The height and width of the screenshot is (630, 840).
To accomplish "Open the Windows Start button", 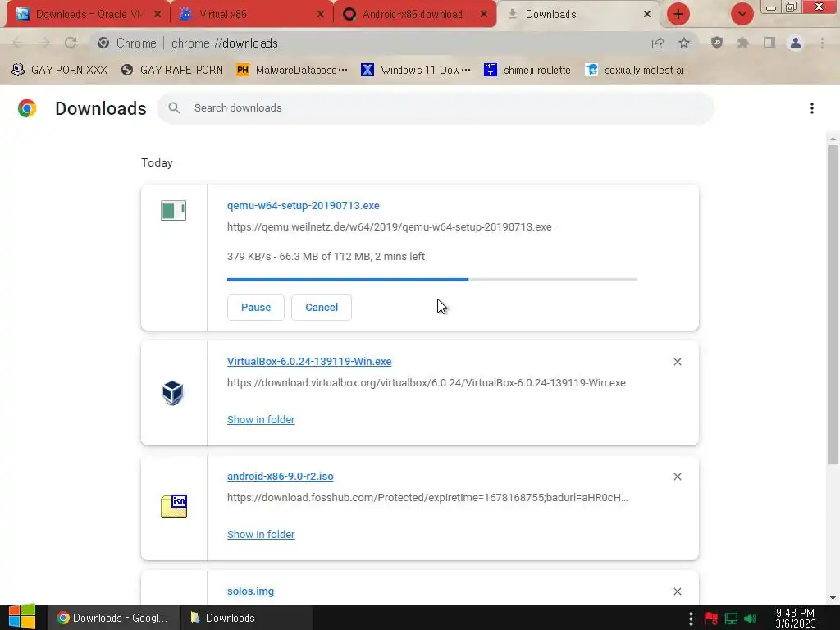I will coord(22,617).
